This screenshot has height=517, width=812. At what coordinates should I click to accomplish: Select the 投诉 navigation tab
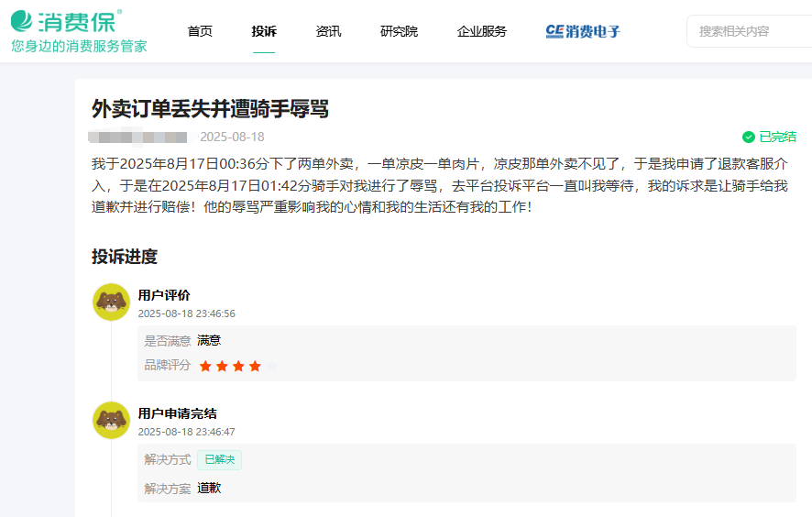coord(264,31)
